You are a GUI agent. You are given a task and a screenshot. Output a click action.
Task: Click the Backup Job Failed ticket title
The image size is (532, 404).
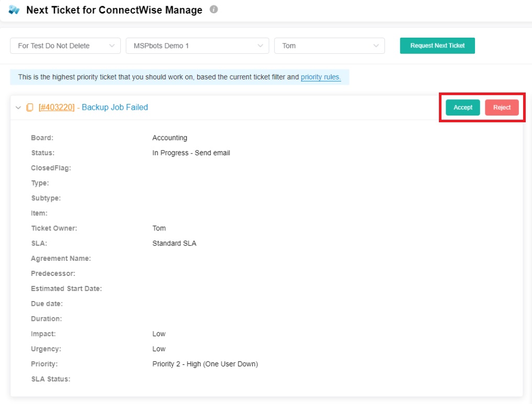tap(115, 108)
